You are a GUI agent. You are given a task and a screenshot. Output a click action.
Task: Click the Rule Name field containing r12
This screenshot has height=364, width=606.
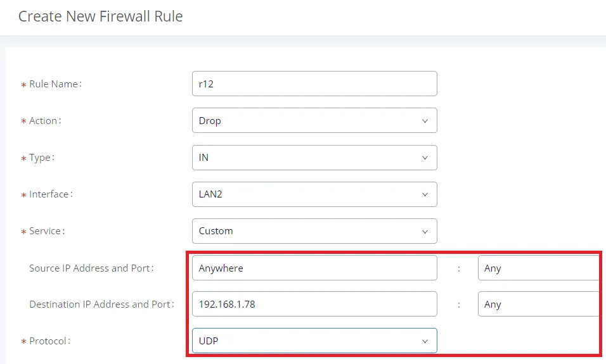314,84
